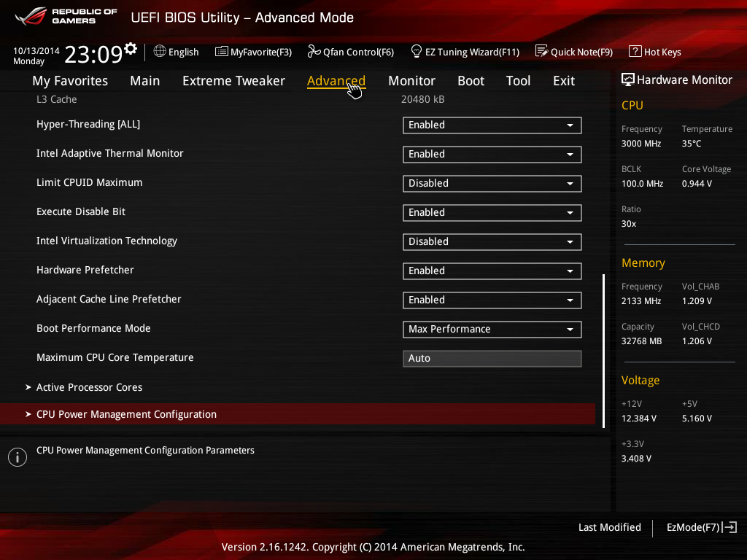Click the memory frequency 2133 MHz value
The width and height of the screenshot is (747, 560).
point(640,301)
